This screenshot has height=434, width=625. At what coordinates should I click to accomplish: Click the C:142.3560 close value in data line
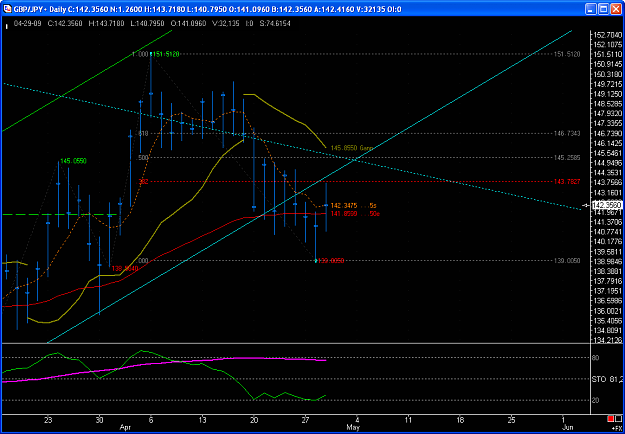65,24
